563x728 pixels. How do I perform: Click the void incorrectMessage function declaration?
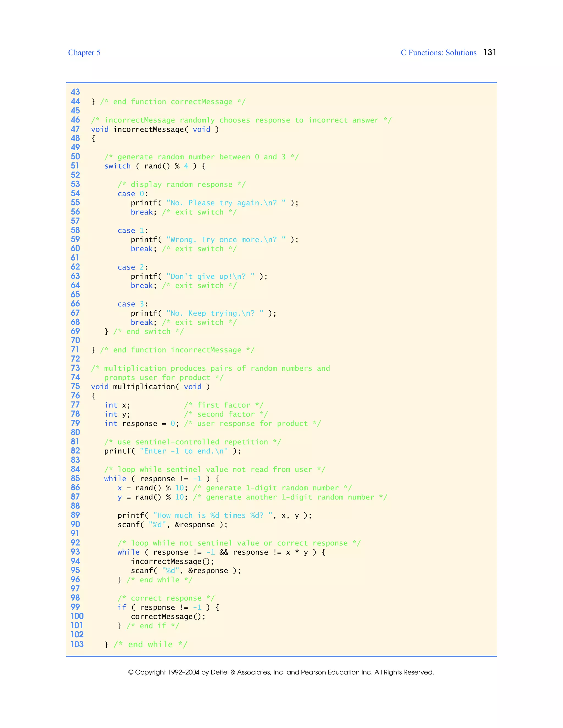pyautogui.click(x=155, y=129)
